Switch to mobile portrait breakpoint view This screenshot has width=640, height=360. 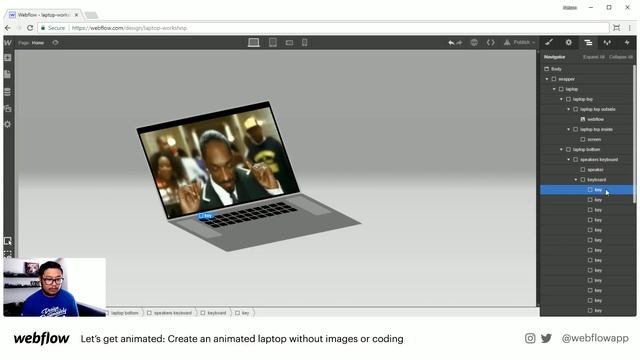(x=304, y=42)
